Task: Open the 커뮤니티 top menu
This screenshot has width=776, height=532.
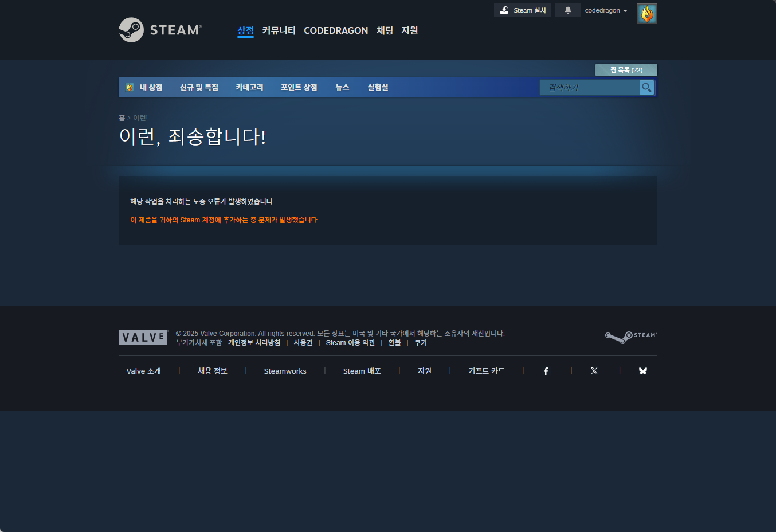Action: pyautogui.click(x=279, y=30)
